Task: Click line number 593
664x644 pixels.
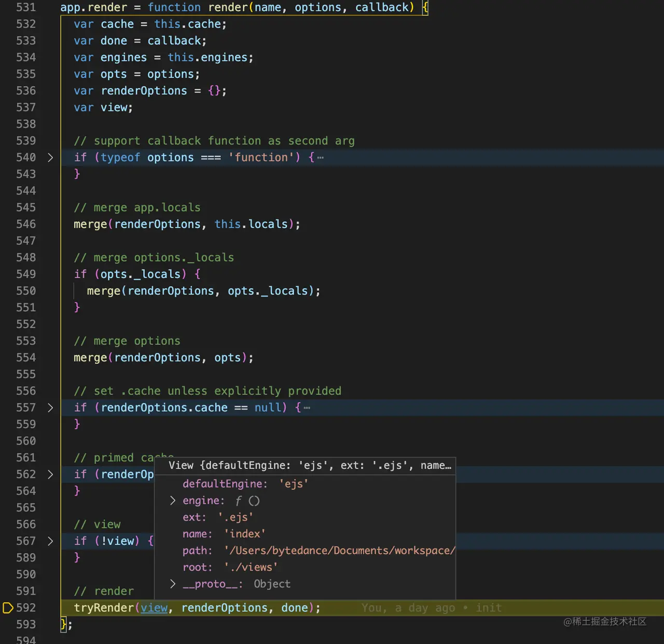Action: click(x=26, y=624)
